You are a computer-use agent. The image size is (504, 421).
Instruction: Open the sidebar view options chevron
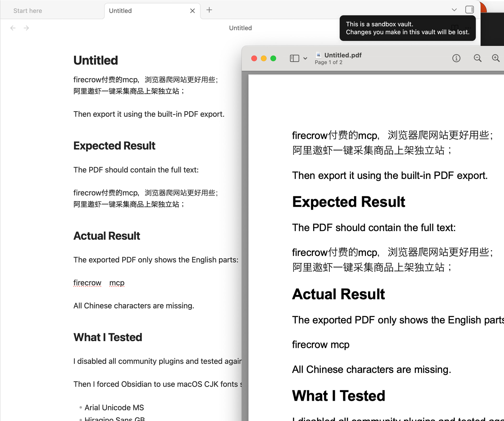click(305, 58)
